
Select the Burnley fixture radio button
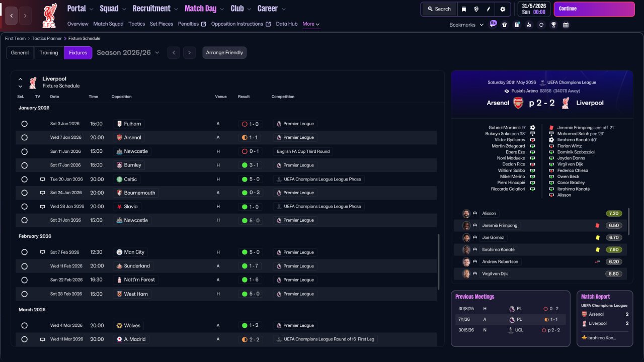[24, 165]
